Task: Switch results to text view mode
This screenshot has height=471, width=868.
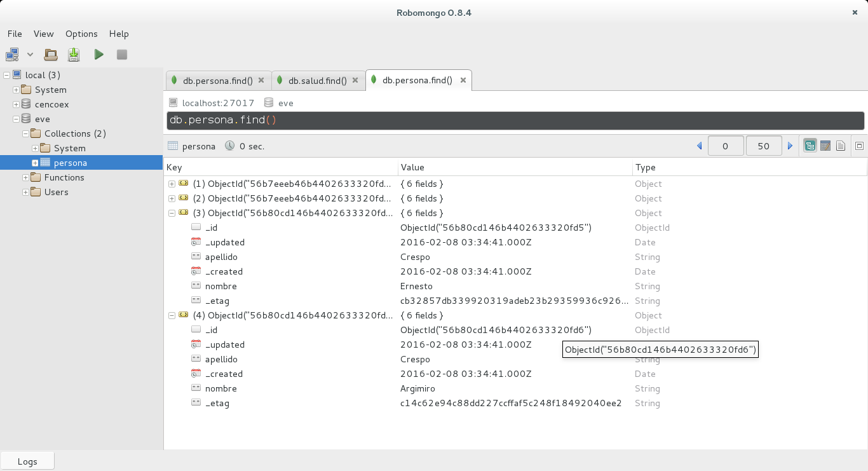Action: 841,146
